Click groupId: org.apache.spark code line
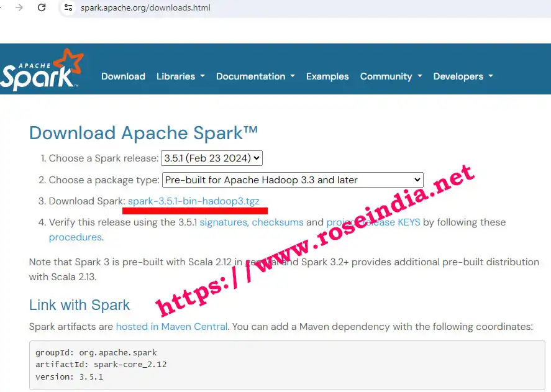 point(96,353)
